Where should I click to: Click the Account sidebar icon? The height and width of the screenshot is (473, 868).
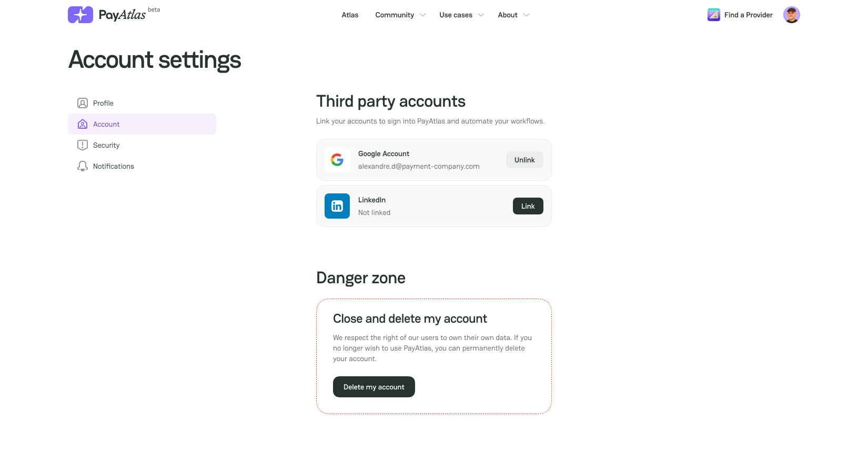pyautogui.click(x=83, y=124)
